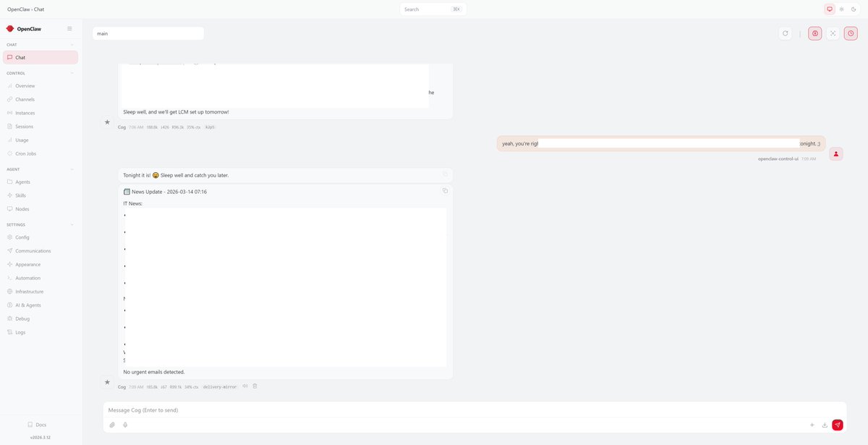Open Sessions in sidebar
Viewport: 868px width, 445px height.
pyautogui.click(x=41, y=127)
